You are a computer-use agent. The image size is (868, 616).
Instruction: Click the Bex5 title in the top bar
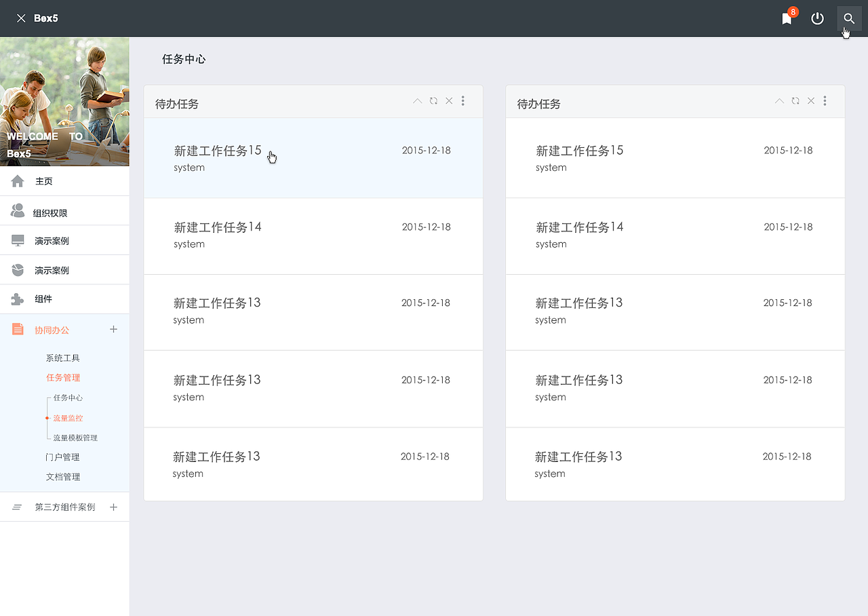click(x=46, y=18)
